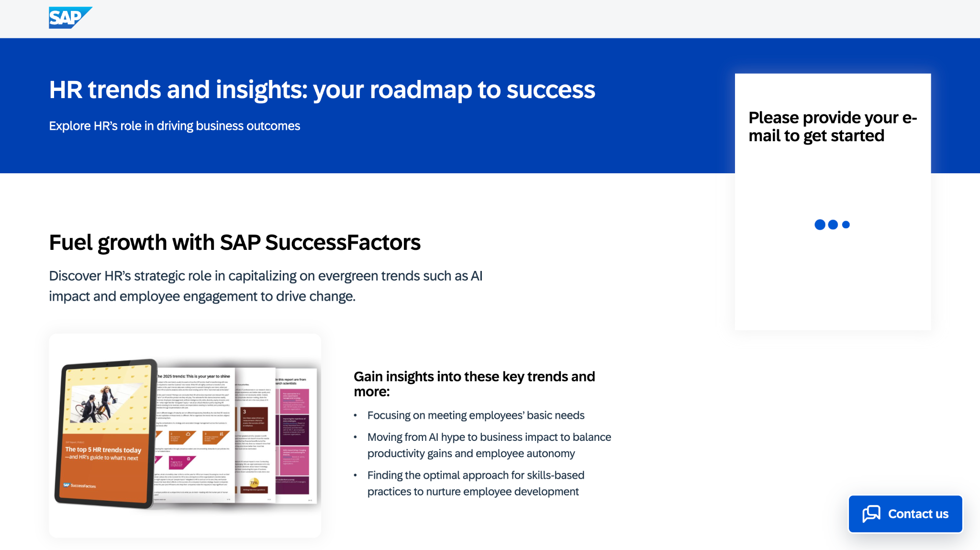The image size is (980, 550).
Task: Click the bullet about employees' basic needs
Action: click(476, 415)
